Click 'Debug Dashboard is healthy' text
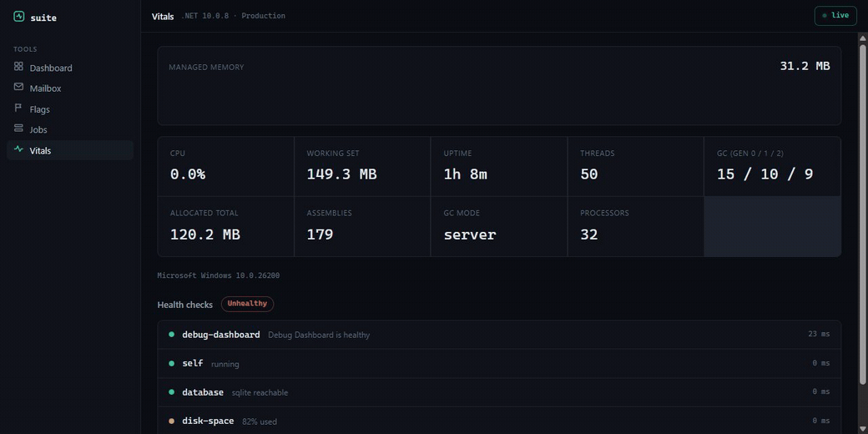 [x=319, y=335]
